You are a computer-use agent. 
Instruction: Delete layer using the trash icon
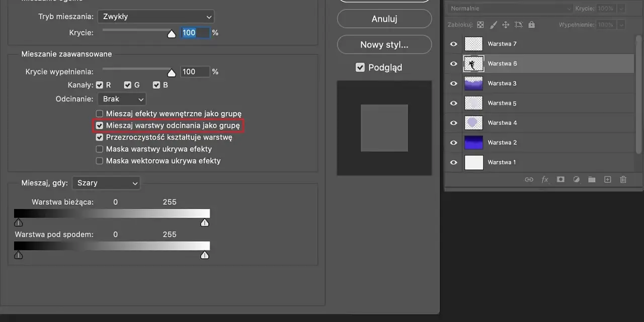[x=623, y=180]
